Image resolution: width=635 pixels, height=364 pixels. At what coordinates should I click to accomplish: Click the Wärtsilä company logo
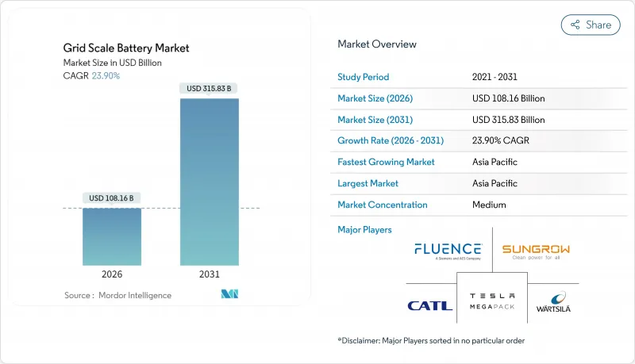pos(553,302)
